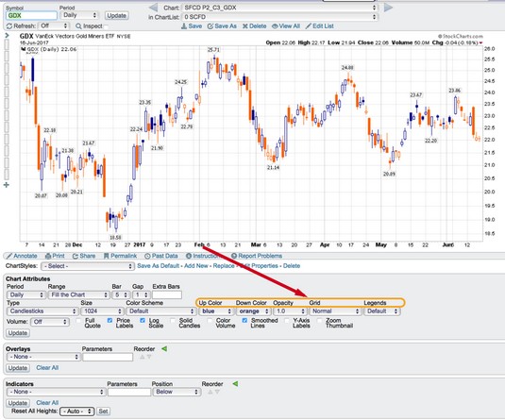Open the Indicators dropdown
The width and height of the screenshot is (505, 420).
point(56,392)
